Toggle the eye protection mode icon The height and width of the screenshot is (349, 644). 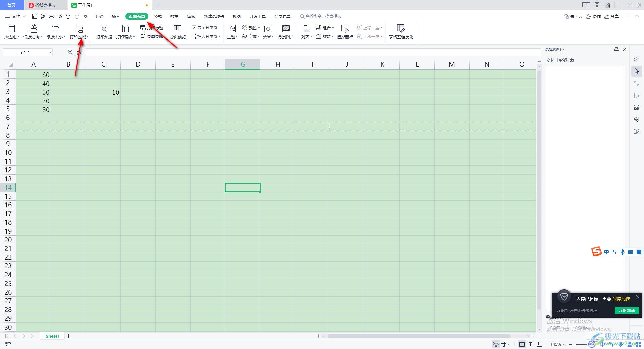click(496, 344)
